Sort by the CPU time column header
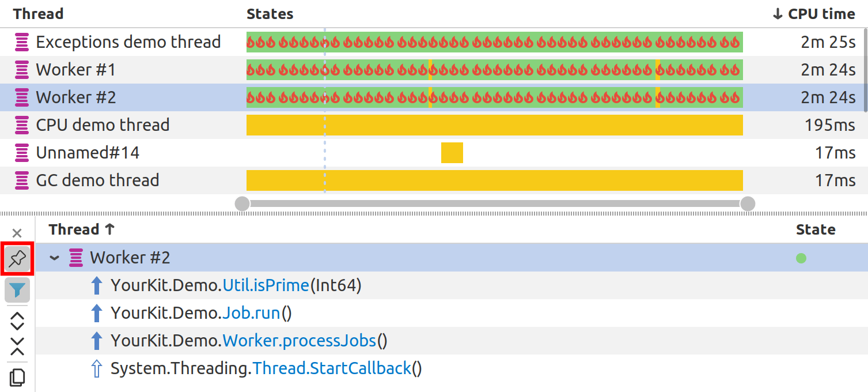868x392 pixels. pyautogui.click(x=814, y=14)
